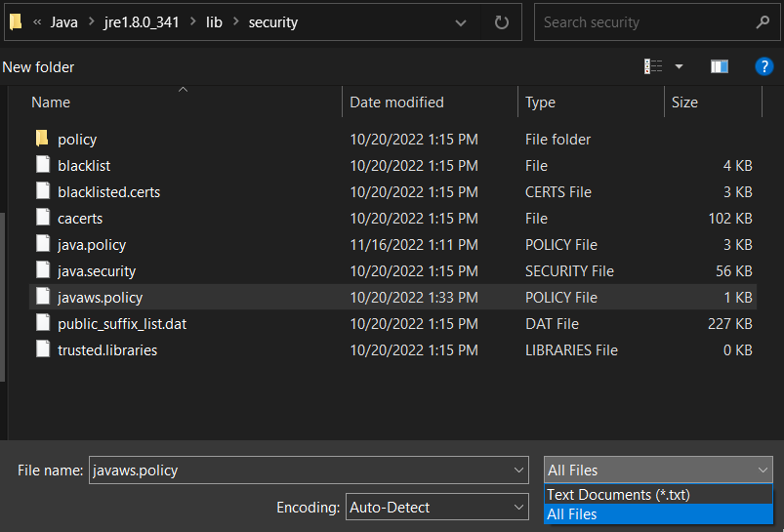Click the 10/20/2022 1:33 PM date
The image size is (784, 532).
[414, 298]
